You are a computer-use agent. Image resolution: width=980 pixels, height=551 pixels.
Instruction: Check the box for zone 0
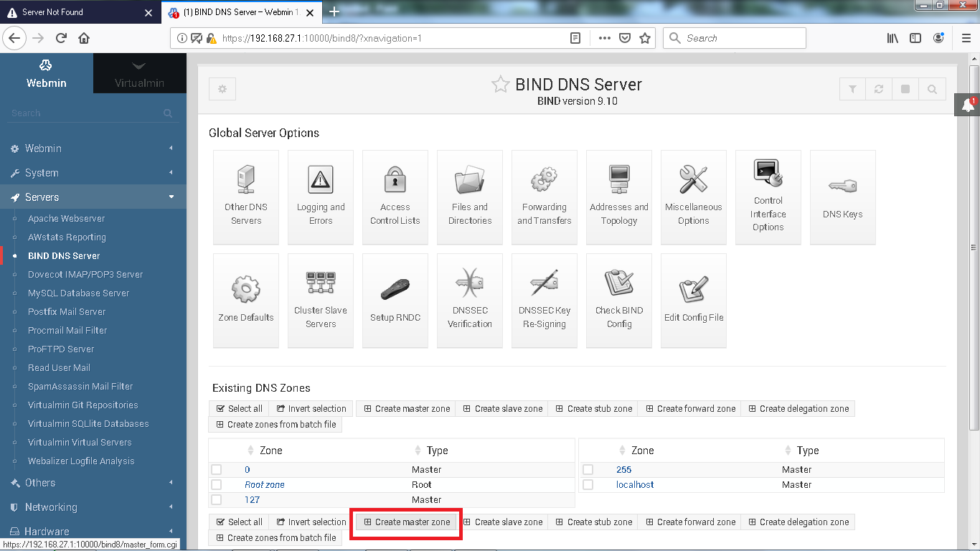[x=217, y=469]
